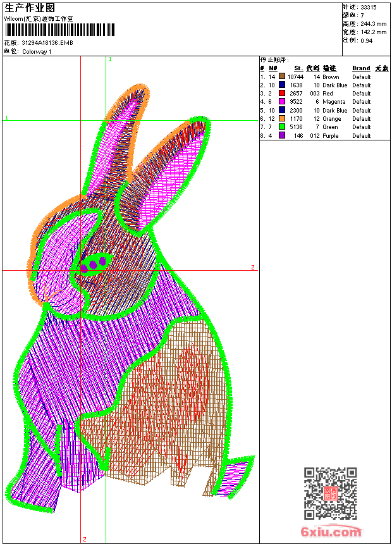Click the QR code image

[331, 493]
